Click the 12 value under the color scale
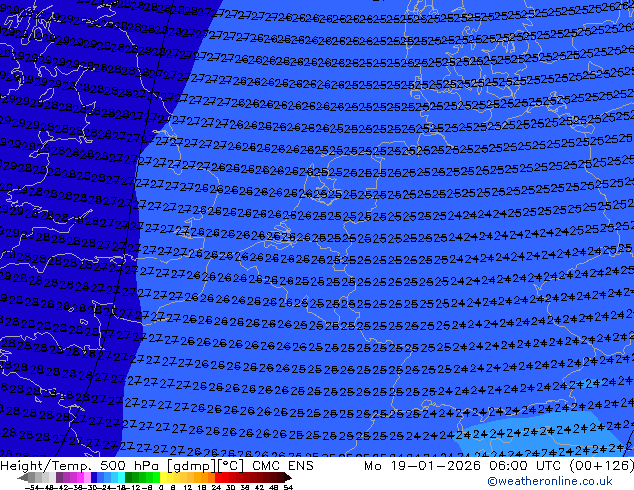Viewport: 634px width, 490px height. 188,488
